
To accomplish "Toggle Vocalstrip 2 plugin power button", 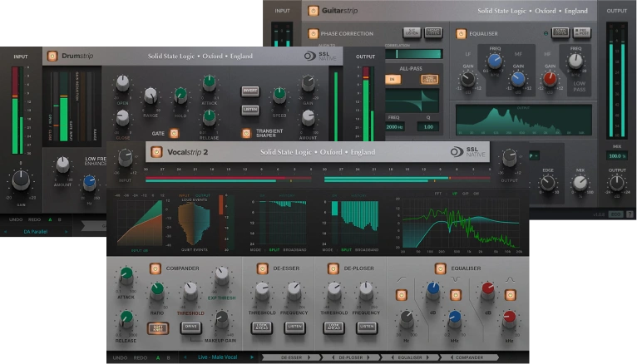I will click(x=156, y=152).
